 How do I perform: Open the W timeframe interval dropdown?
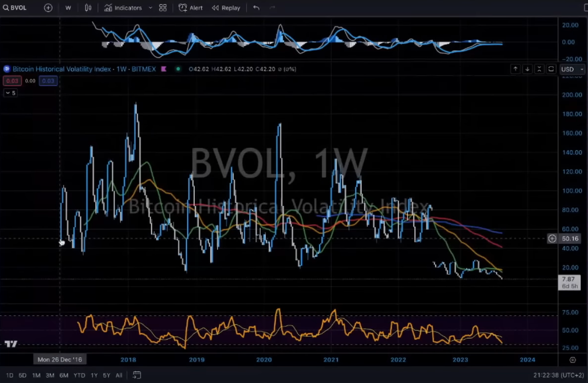click(68, 8)
